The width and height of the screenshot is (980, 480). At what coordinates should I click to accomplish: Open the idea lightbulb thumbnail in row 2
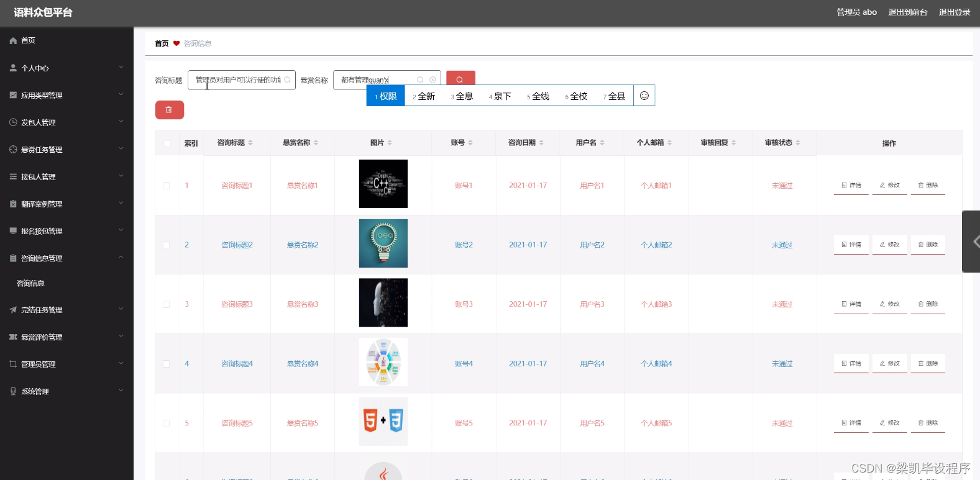pos(383,243)
